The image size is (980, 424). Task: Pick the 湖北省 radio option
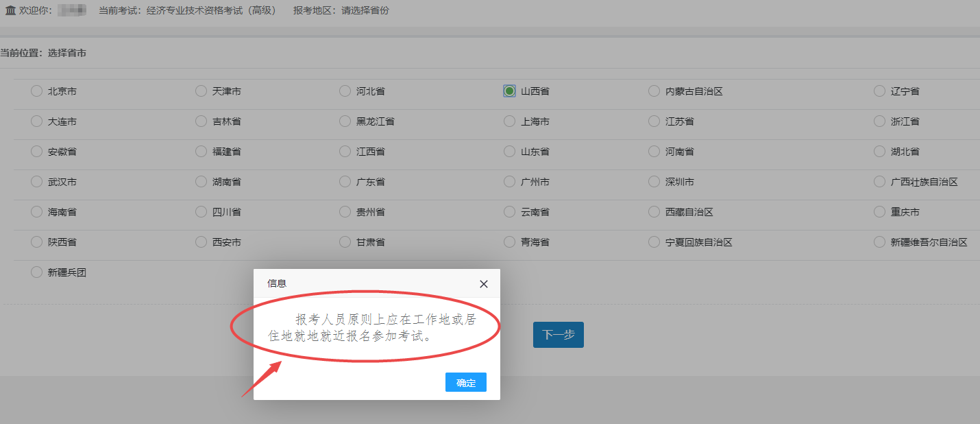click(x=879, y=152)
